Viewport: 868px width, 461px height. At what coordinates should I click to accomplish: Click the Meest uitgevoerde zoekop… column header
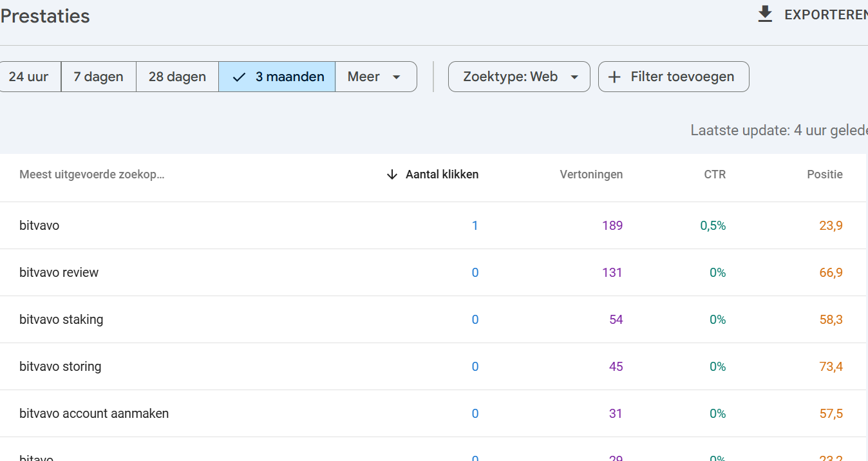click(x=92, y=174)
